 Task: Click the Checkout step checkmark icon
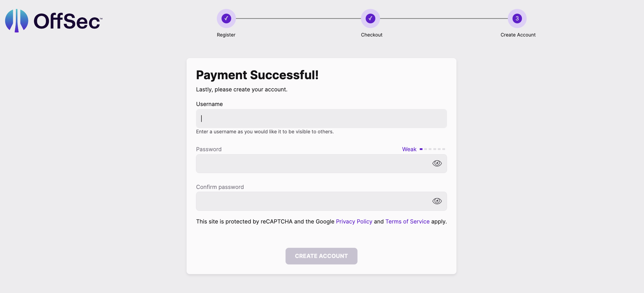coord(371,18)
